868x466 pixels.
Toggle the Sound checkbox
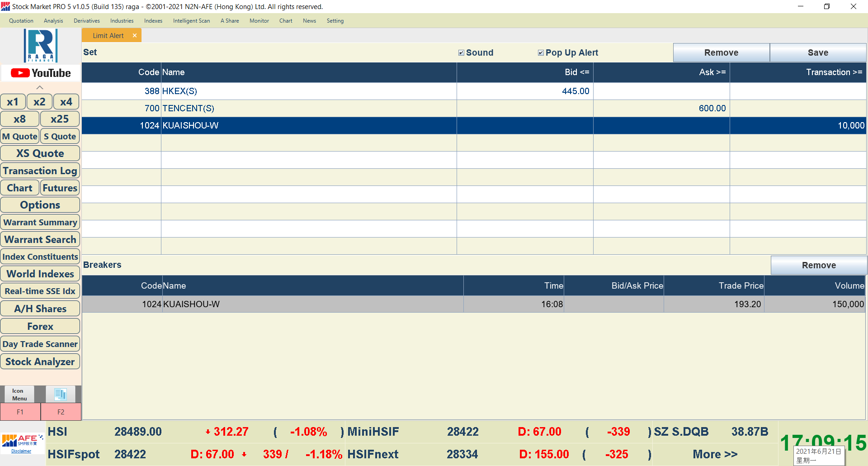pos(461,52)
